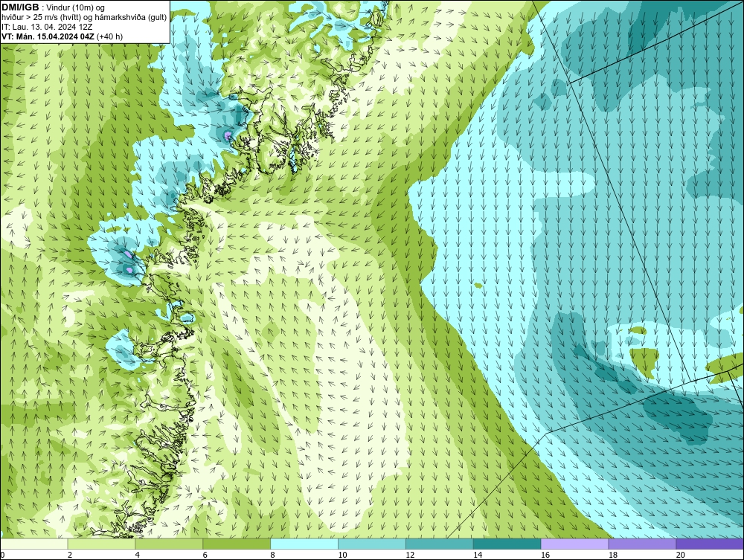Click the '16' scale label

tap(545, 555)
